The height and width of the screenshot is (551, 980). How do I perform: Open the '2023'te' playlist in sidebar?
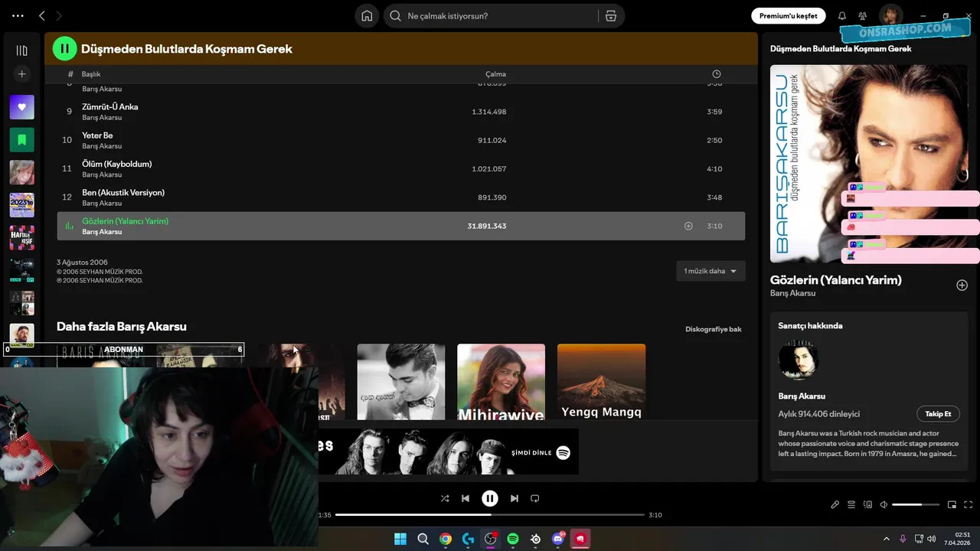(x=21, y=205)
